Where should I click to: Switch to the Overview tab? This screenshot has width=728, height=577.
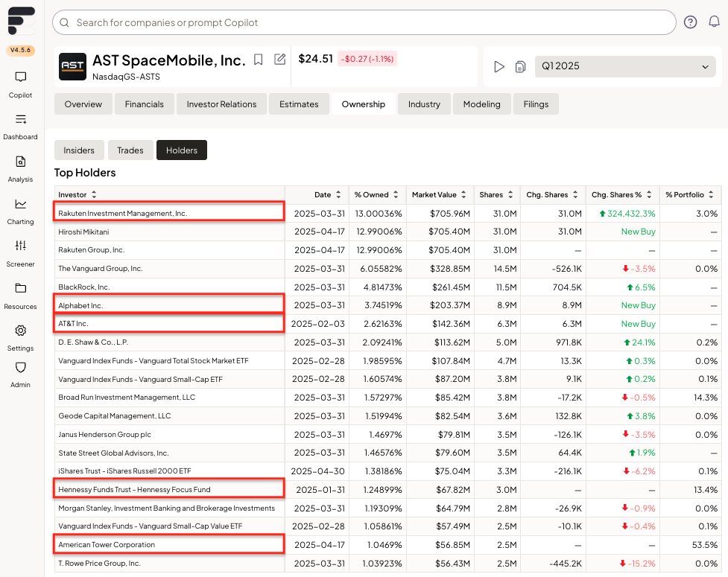pyautogui.click(x=83, y=104)
